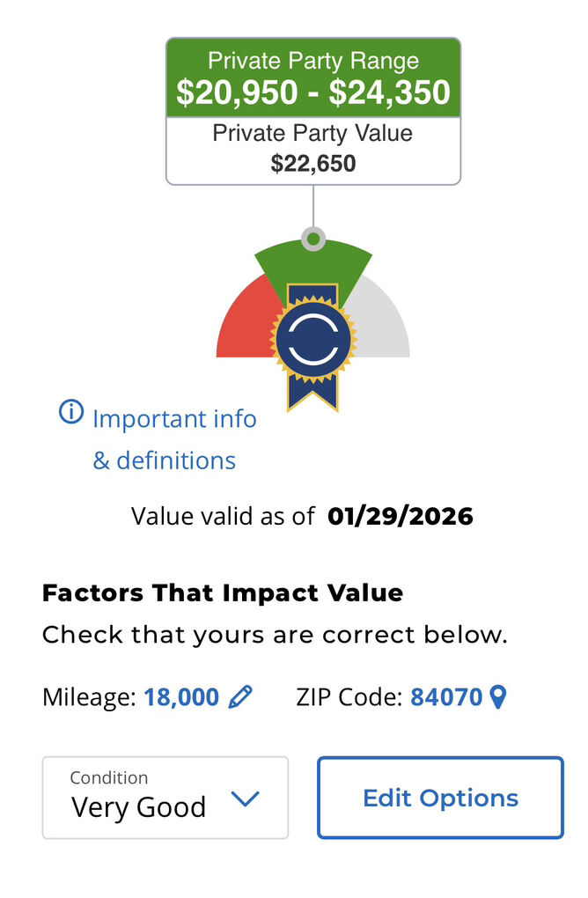
Task: Open the Condition dropdown
Action: coord(165,798)
